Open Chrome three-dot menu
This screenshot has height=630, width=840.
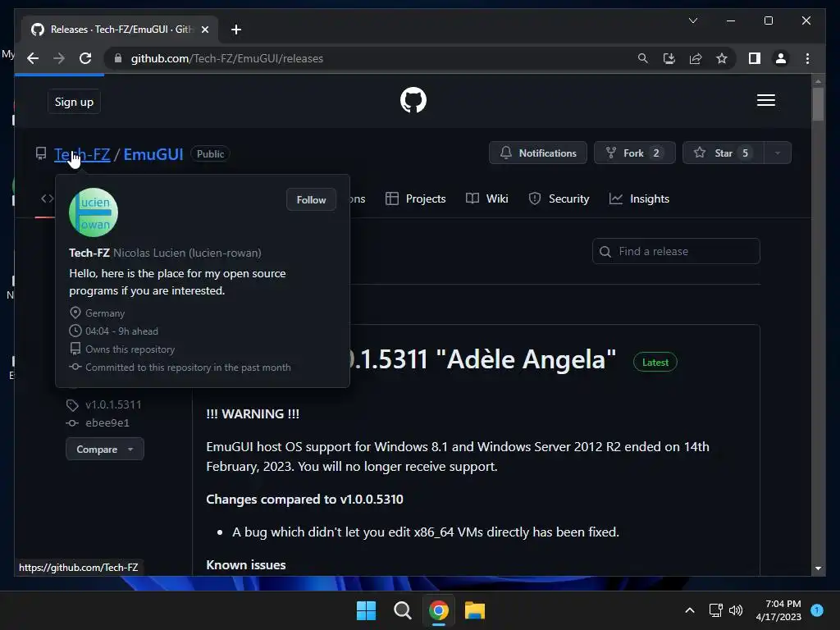[x=807, y=58]
